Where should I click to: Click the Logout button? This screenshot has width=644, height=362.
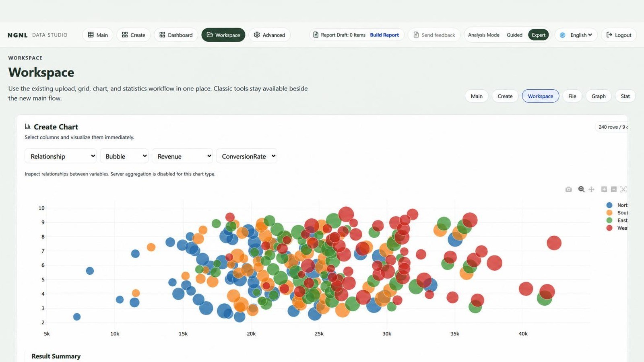(619, 35)
